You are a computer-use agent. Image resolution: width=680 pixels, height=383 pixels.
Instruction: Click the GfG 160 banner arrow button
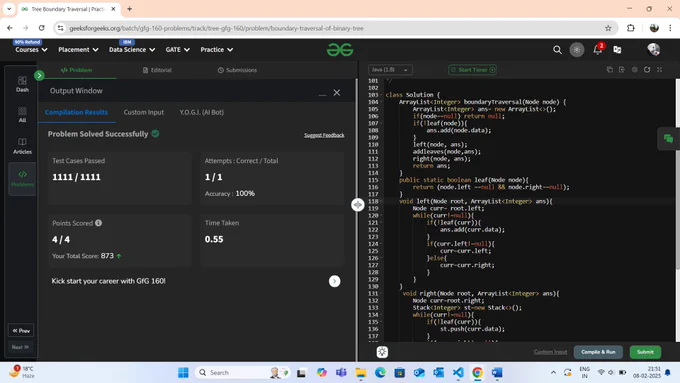(x=334, y=281)
